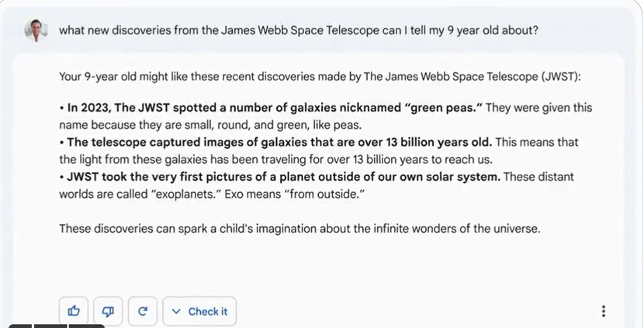Viewport: 644px width, 328px height.
Task: Click the user's James Webb question prompt
Action: (298, 30)
